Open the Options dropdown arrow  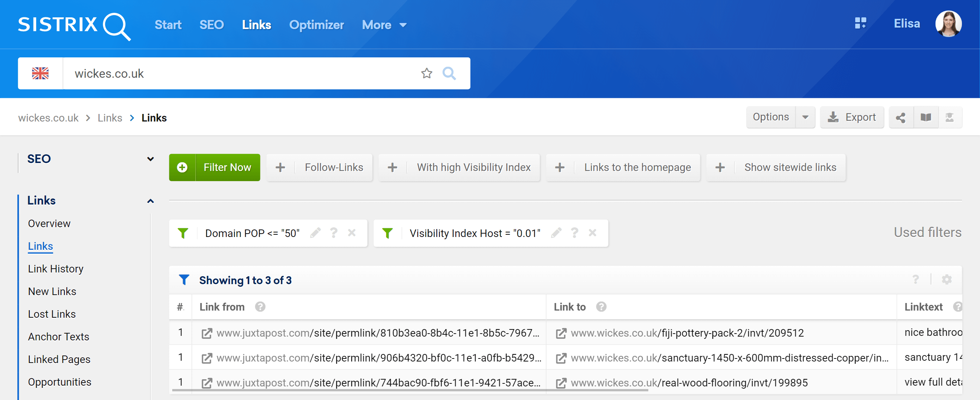tap(805, 117)
